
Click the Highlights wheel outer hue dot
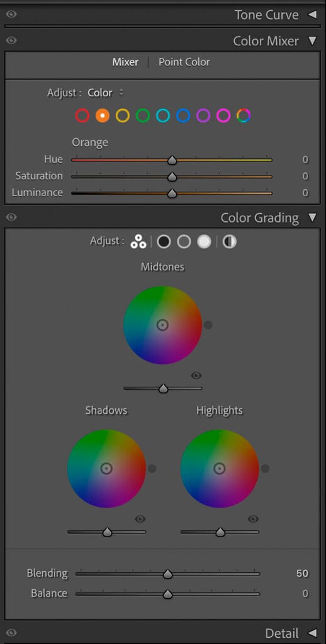coord(265,468)
